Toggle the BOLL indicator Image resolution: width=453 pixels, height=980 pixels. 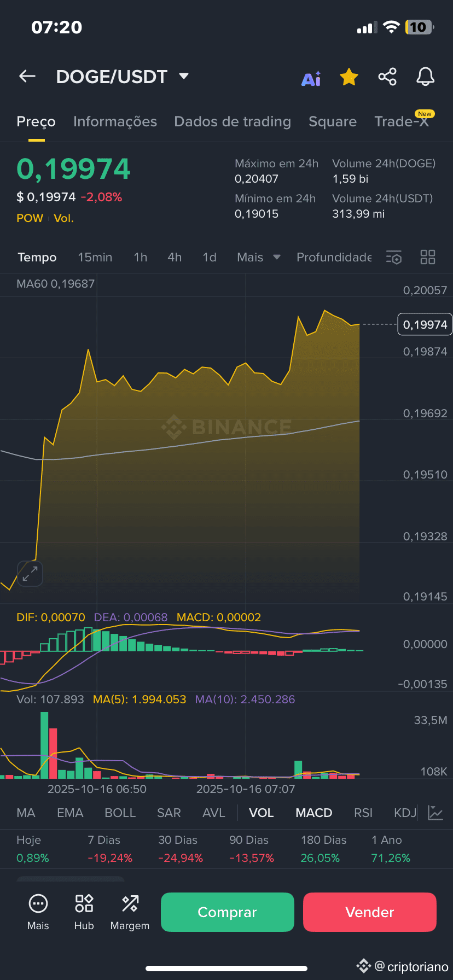tap(120, 813)
